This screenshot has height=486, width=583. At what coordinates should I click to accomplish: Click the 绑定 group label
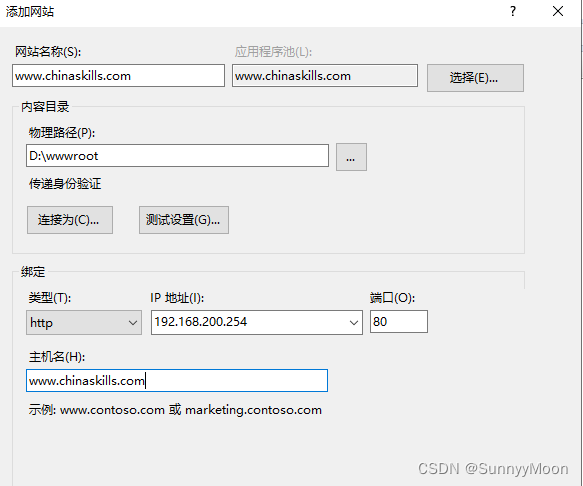point(33,272)
